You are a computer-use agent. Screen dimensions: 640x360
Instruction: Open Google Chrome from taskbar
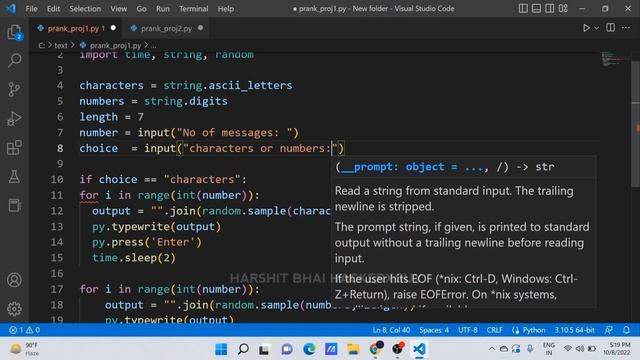(376, 349)
